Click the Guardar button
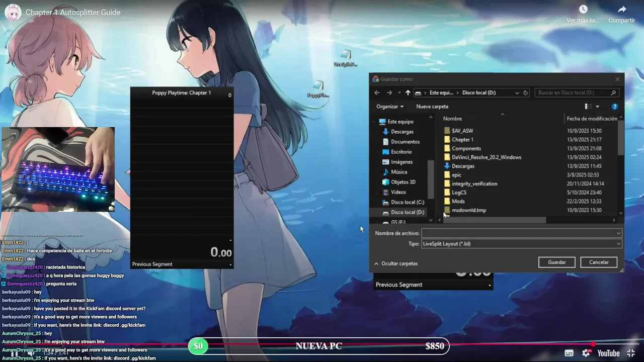The width and height of the screenshot is (644, 362). pos(557,262)
